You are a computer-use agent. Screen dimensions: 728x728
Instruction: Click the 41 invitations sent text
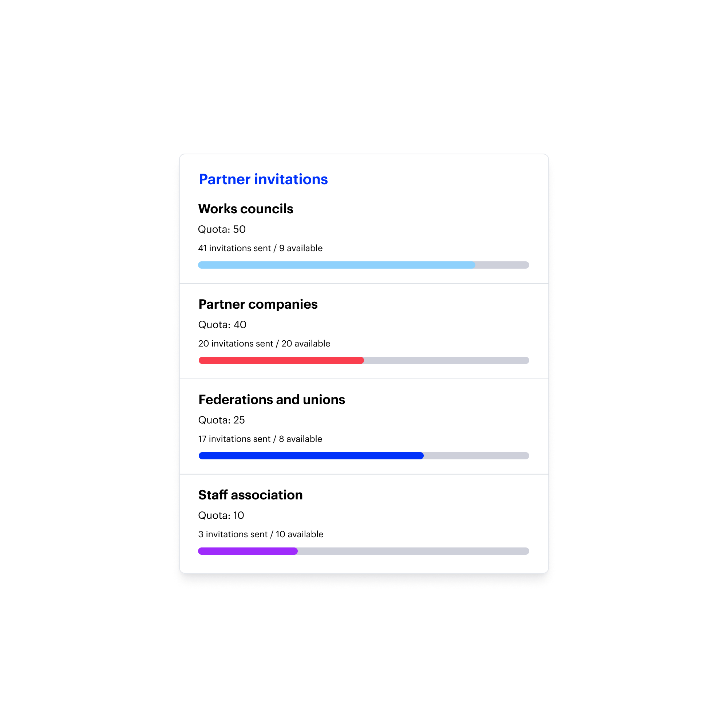(234, 248)
